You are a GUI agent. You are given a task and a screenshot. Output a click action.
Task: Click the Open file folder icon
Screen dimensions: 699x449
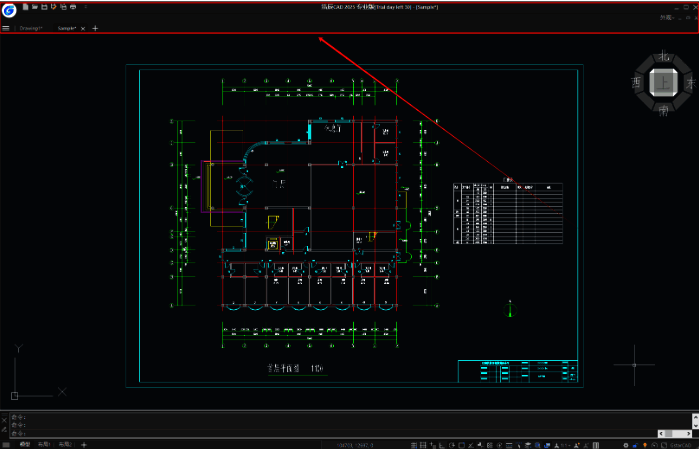pos(34,7)
